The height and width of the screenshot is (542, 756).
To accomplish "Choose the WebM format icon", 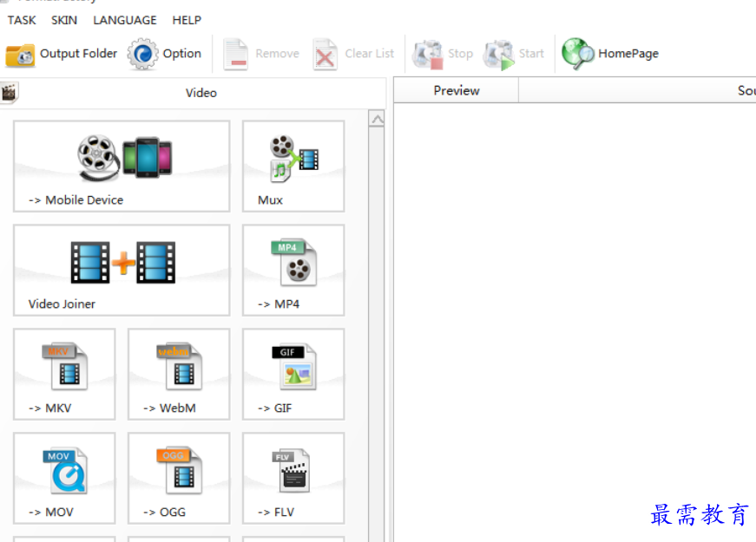I will 180,366.
